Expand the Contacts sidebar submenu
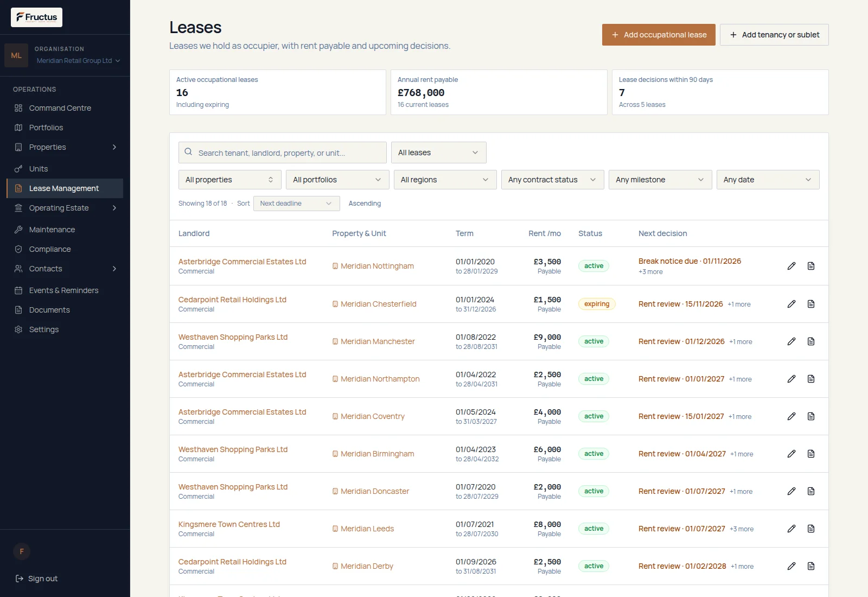Screen dimensions: 868x597 pyautogui.click(x=114, y=269)
